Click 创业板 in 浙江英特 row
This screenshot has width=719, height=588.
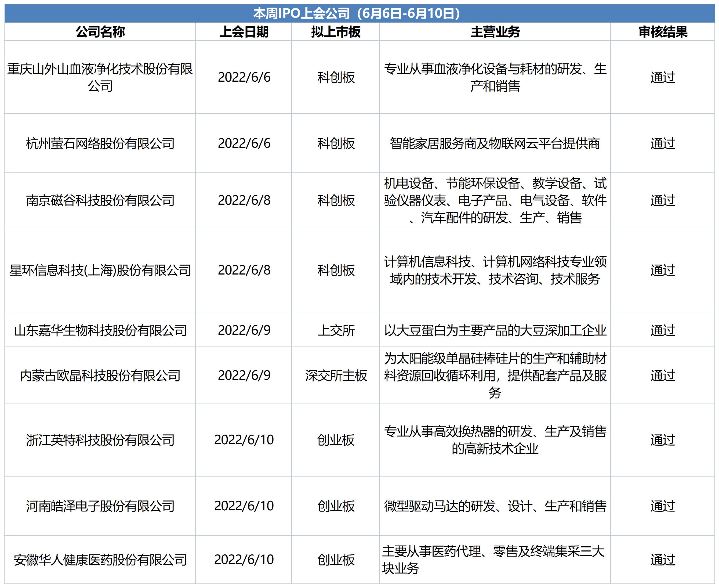pyautogui.click(x=336, y=440)
